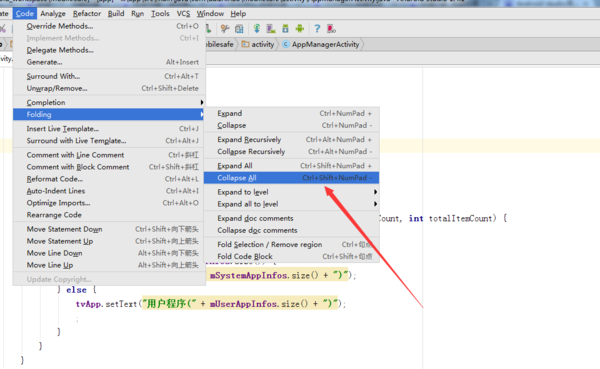The image size is (600, 369).
Task: Select Move Statement Up
Action: pyautogui.click(x=109, y=241)
